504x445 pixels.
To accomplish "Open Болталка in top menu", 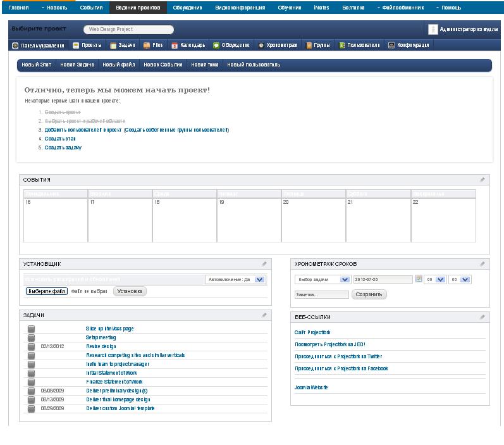I will pyautogui.click(x=353, y=8).
